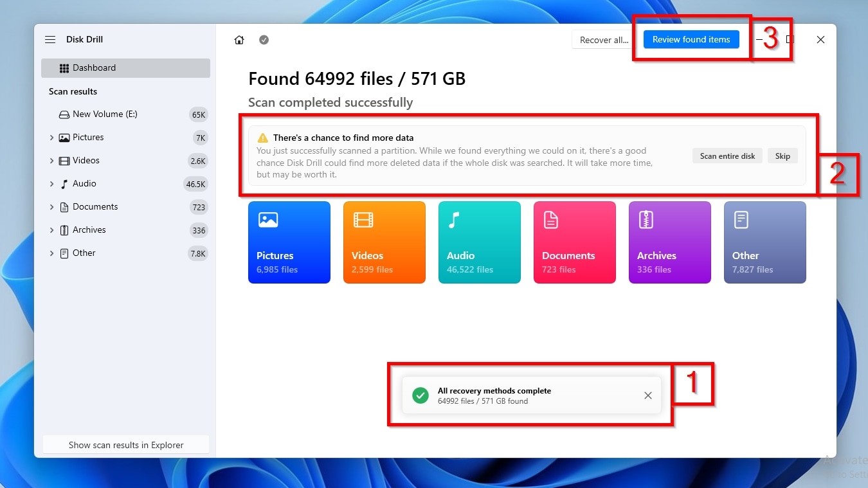The image size is (868, 488).
Task: Click the Review found items button
Action: pos(691,39)
